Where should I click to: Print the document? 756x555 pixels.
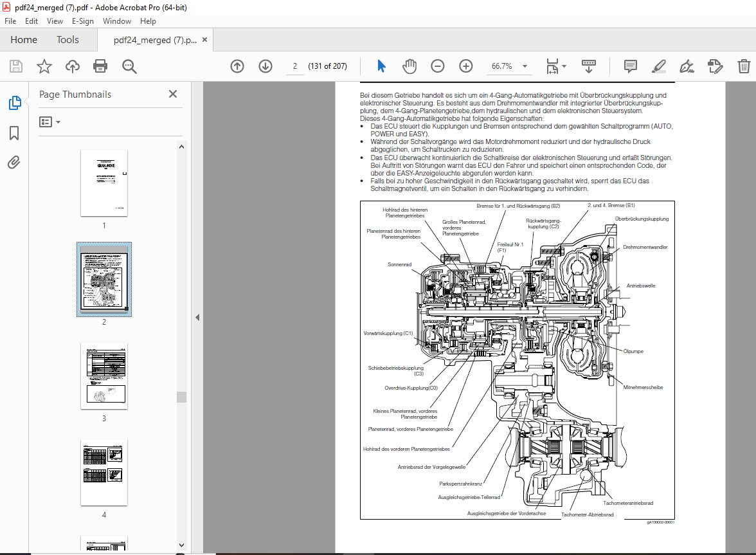tap(100, 66)
